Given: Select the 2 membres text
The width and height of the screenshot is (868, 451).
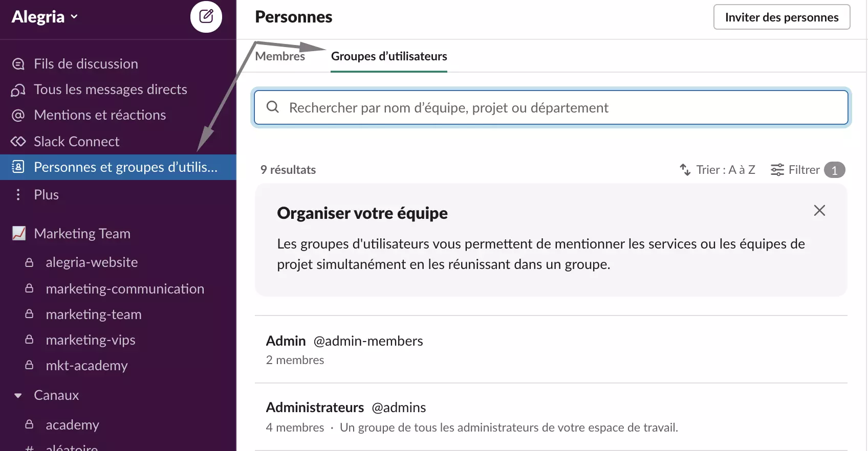Looking at the screenshot, I should 295,360.
